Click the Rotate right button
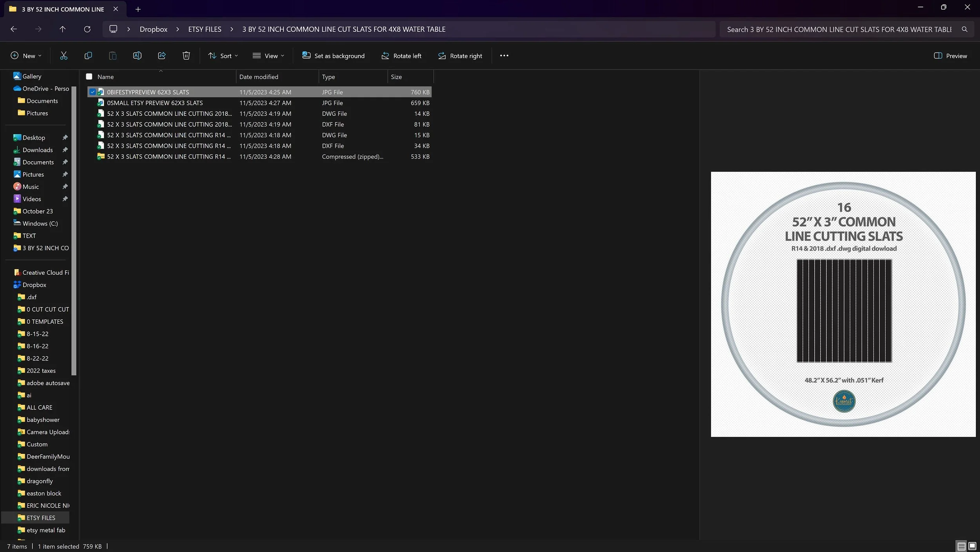Viewport: 980px width, 552px height. (460, 56)
